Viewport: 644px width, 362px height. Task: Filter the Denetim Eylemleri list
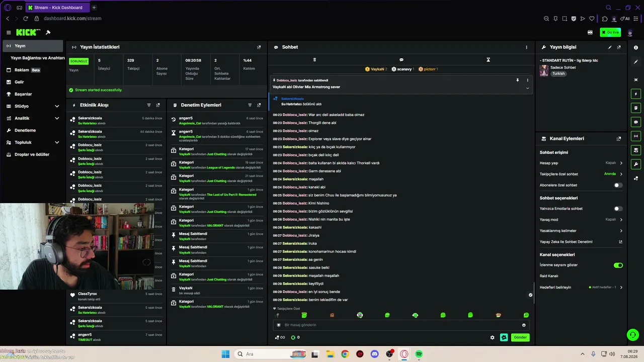[x=250, y=105]
